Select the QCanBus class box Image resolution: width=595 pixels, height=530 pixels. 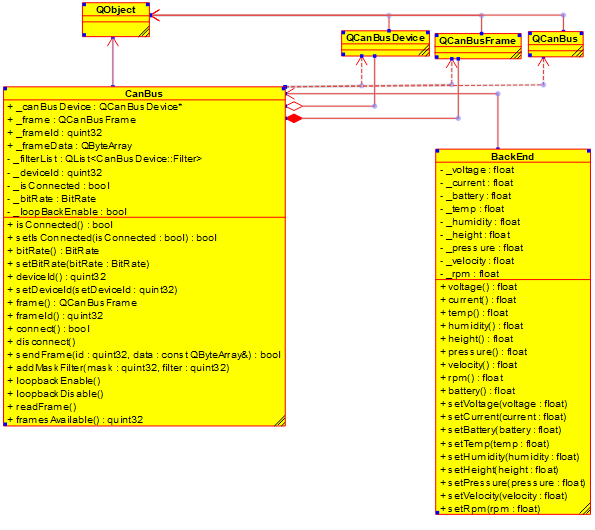pyautogui.click(x=556, y=44)
